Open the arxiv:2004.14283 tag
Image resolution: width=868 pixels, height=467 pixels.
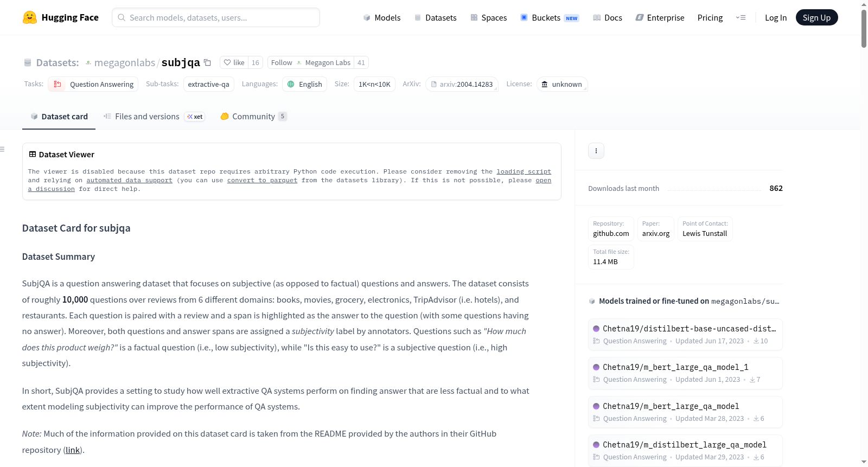pyautogui.click(x=462, y=84)
